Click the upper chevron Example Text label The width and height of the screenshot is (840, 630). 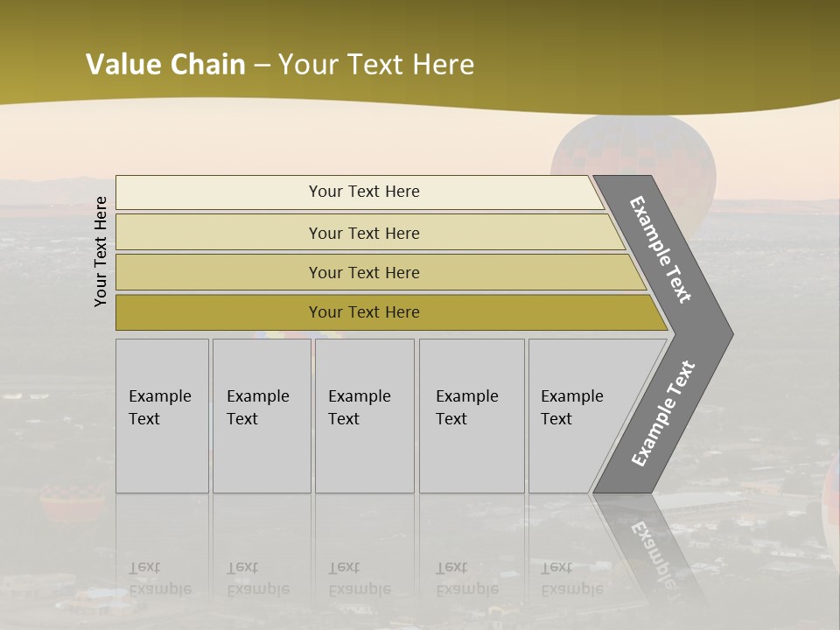click(x=661, y=249)
